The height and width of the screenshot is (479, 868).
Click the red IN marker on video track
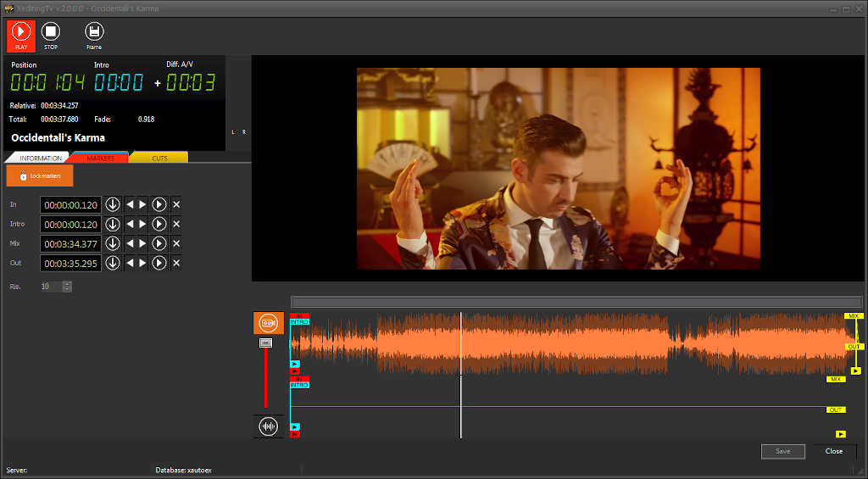299,315
